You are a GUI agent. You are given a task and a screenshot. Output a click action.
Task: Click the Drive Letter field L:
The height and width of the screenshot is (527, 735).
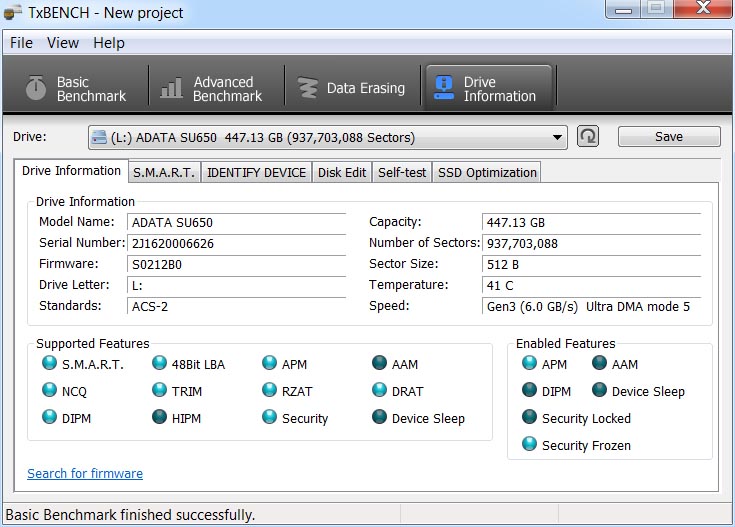[237, 286]
